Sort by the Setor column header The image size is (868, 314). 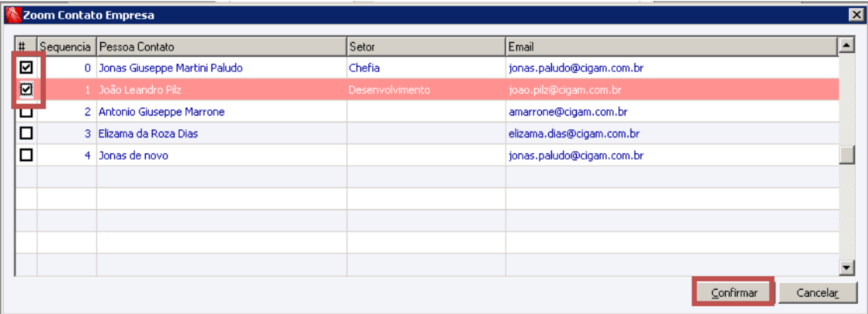tap(425, 47)
